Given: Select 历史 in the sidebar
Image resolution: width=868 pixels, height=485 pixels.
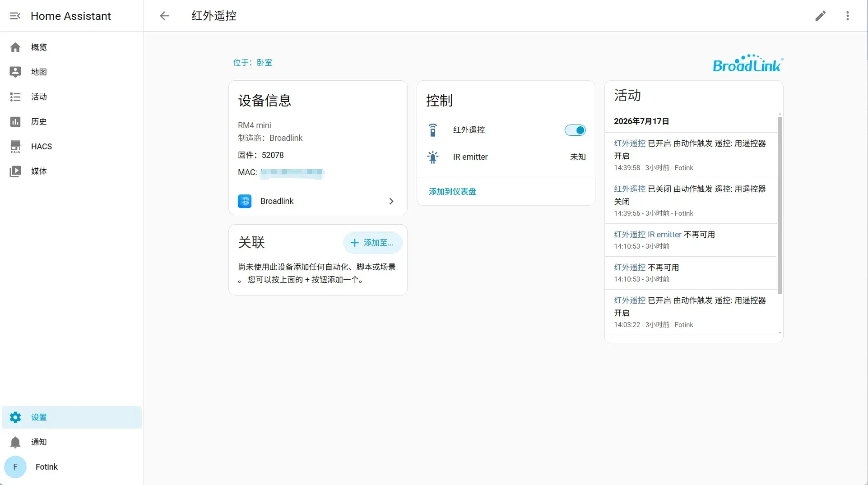Looking at the screenshot, I should tap(72, 121).
